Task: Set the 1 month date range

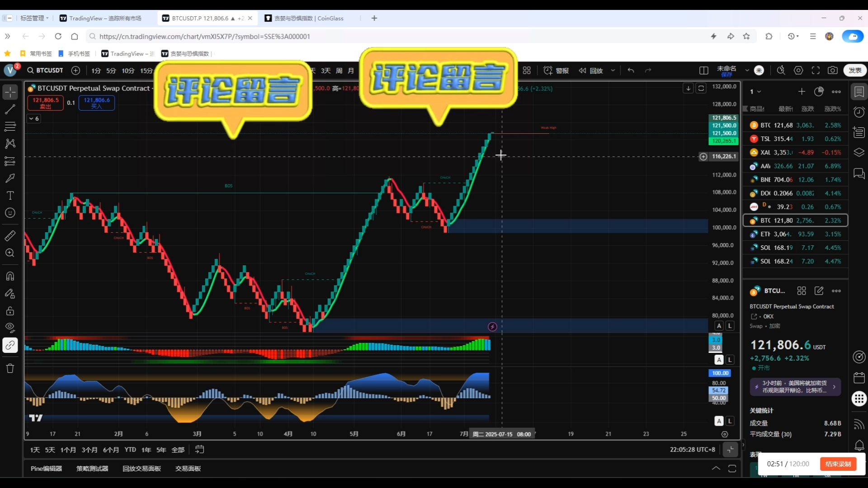Action: pos(68,450)
